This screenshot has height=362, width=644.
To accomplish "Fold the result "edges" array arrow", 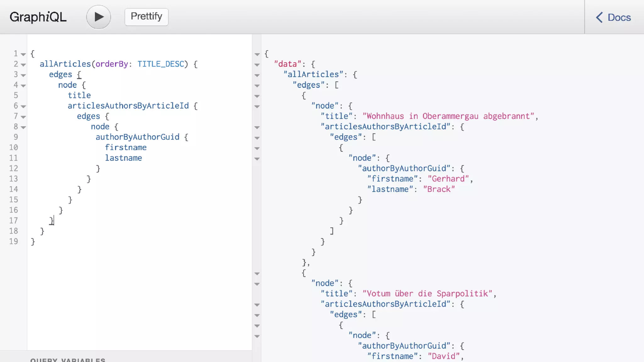I will [x=257, y=85].
